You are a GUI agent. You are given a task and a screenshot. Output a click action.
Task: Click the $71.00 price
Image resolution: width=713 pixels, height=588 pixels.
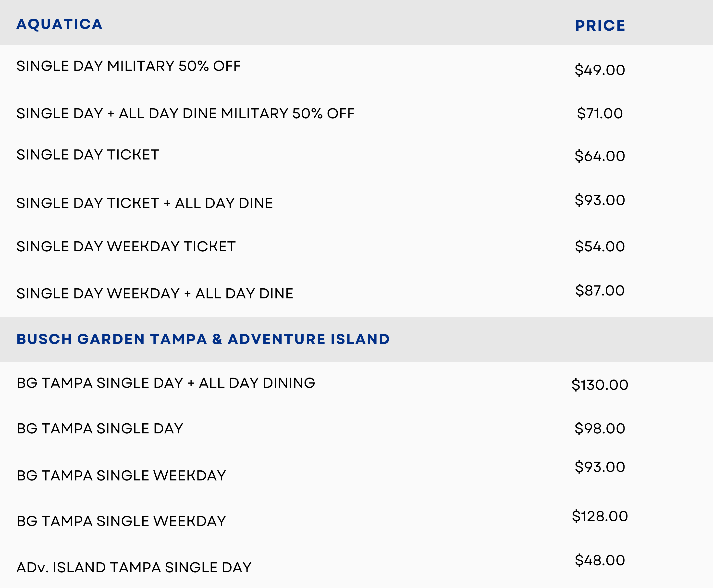tap(600, 113)
